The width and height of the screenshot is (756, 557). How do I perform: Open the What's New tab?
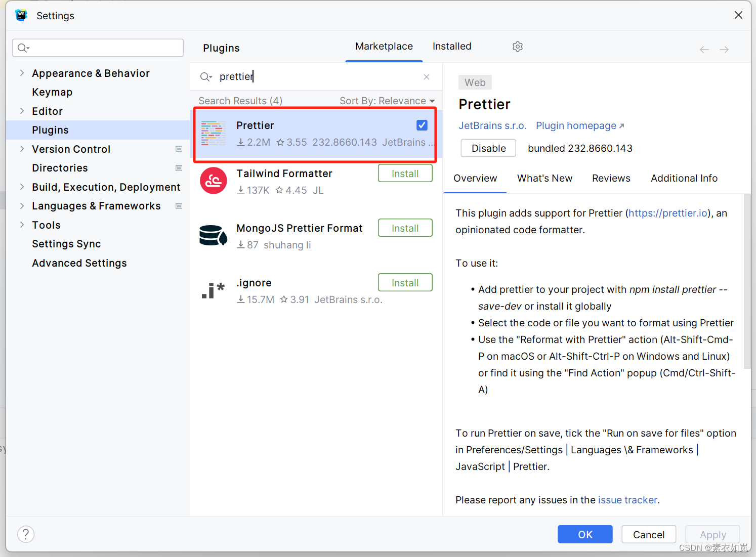pos(544,178)
